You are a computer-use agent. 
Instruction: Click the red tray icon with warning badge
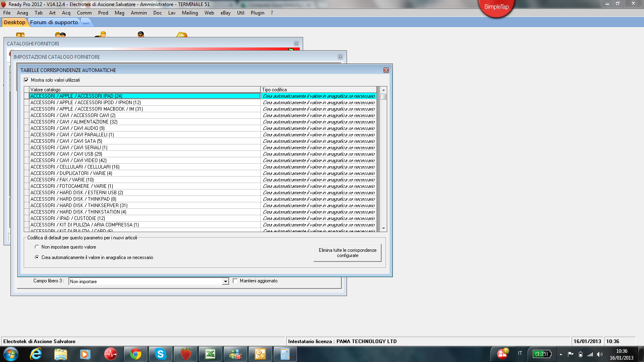[503, 354]
